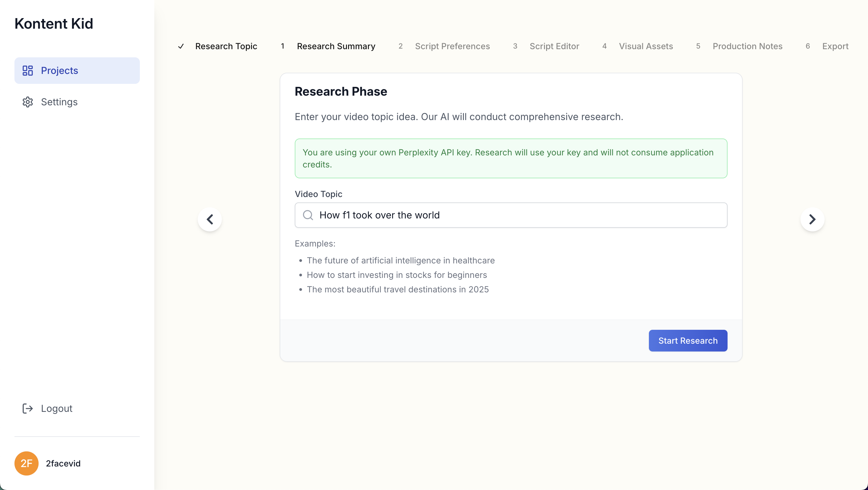Select the Research Topic step
This screenshot has width=868, height=490.
[x=226, y=46]
